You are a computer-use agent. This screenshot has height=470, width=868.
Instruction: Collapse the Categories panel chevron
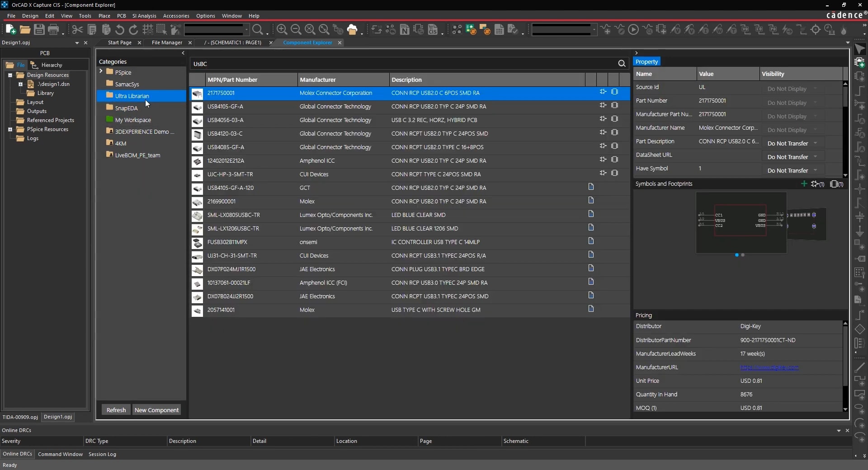pyautogui.click(x=183, y=53)
